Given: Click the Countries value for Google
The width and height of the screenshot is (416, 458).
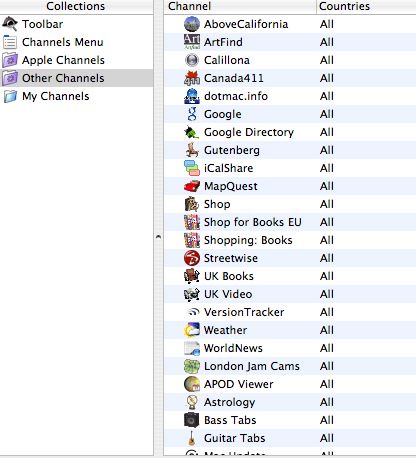Looking at the screenshot, I should pyautogui.click(x=327, y=114).
